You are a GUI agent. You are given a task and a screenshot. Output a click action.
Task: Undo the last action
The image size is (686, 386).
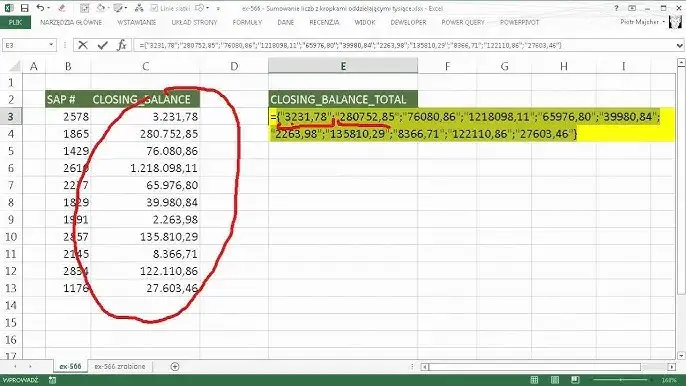[x=40, y=8]
